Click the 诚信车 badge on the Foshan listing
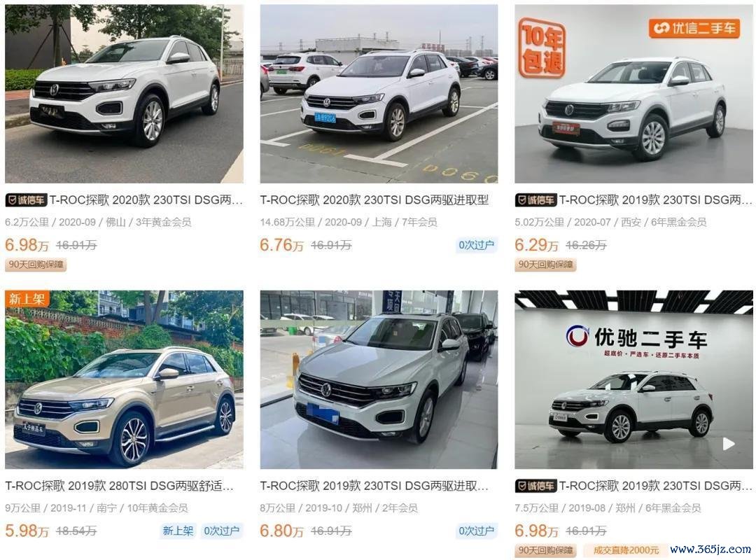756x560 pixels. coord(26,199)
